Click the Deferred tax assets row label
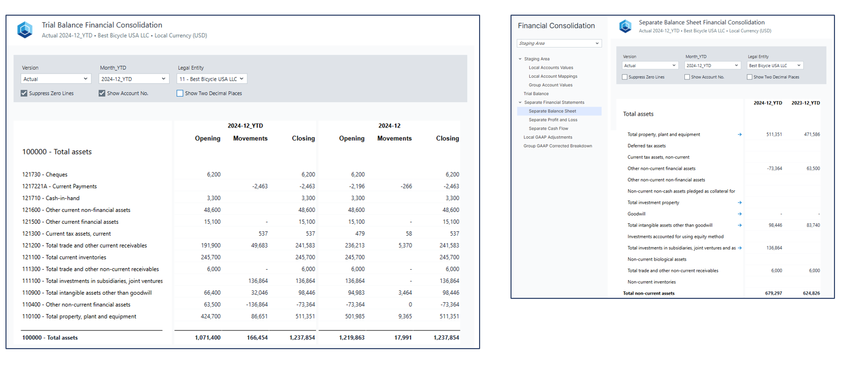The image size is (868, 373). pos(647,146)
